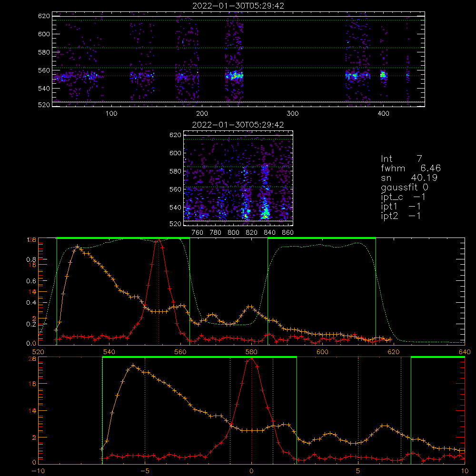Click the thick green bar spanning 525–562 atop upper plot

tap(123, 238)
